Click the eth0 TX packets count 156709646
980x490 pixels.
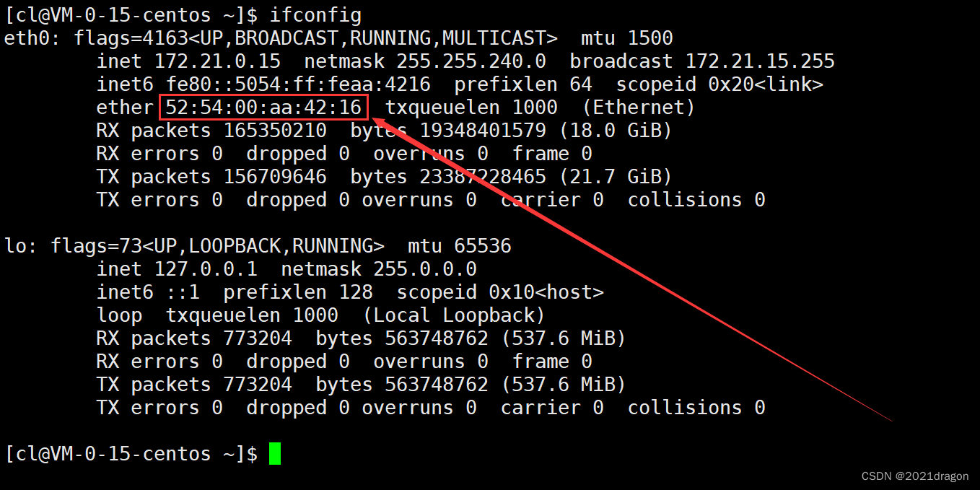tap(275, 177)
